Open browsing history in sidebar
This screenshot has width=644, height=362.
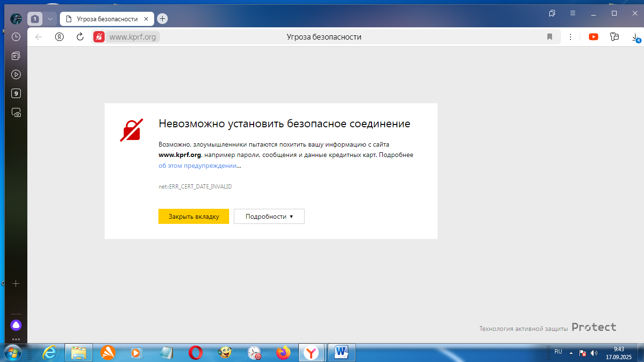[x=16, y=37]
